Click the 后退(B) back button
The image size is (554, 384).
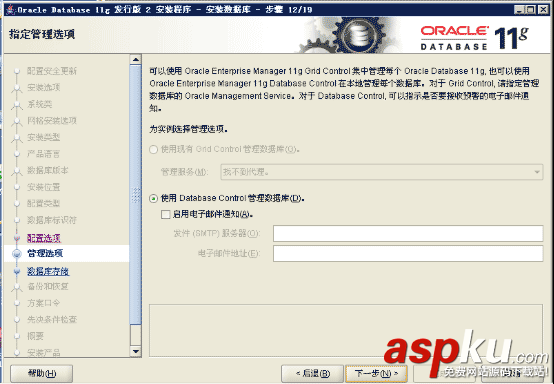click(312, 373)
